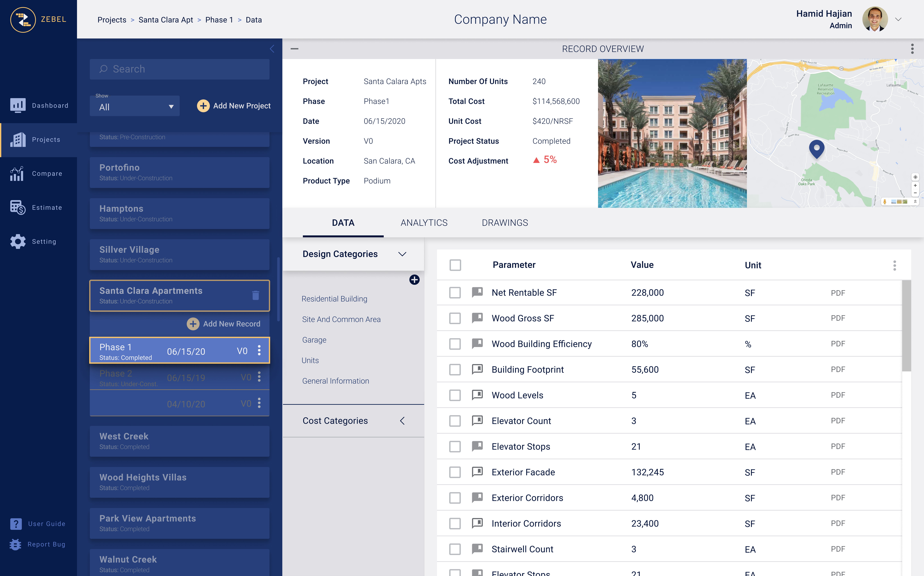This screenshot has width=924, height=576.
Task: Check the Interior Corridors row
Action: tap(455, 523)
